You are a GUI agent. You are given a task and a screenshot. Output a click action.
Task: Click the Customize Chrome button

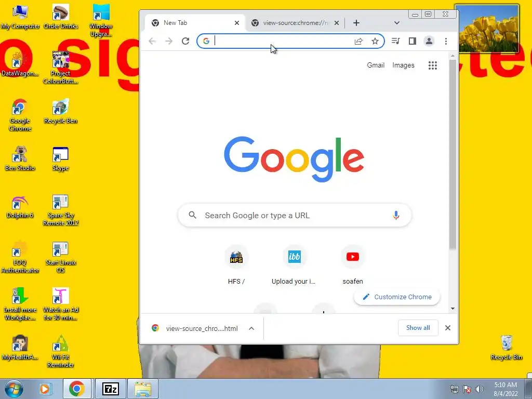coord(397,297)
